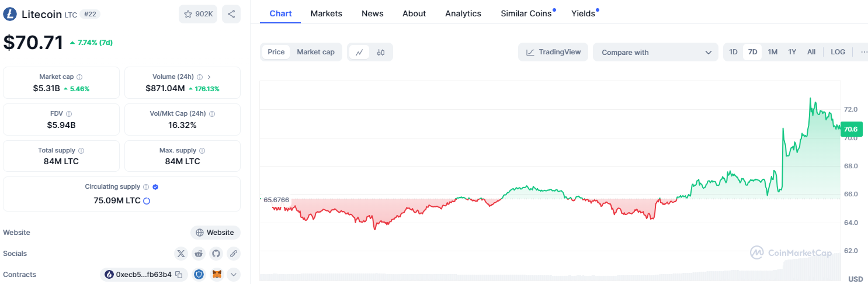The height and width of the screenshot is (284, 868).
Task: Click the contract address 0xecb5...fb63b4
Action: (144, 275)
